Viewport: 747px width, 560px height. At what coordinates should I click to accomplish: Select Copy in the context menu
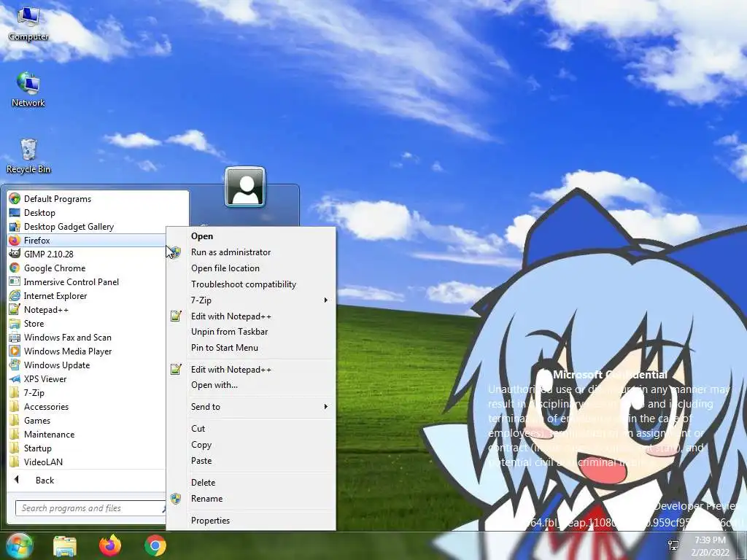click(x=251, y=445)
